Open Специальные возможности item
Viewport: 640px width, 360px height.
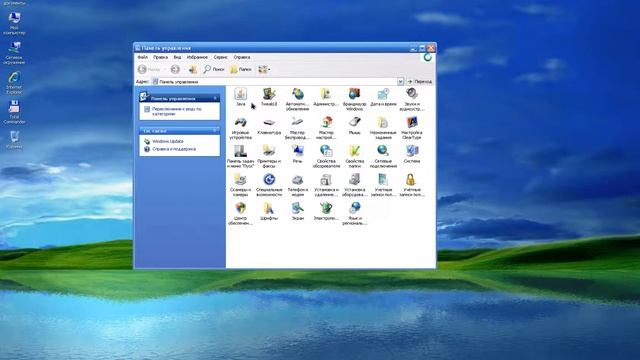tap(269, 185)
